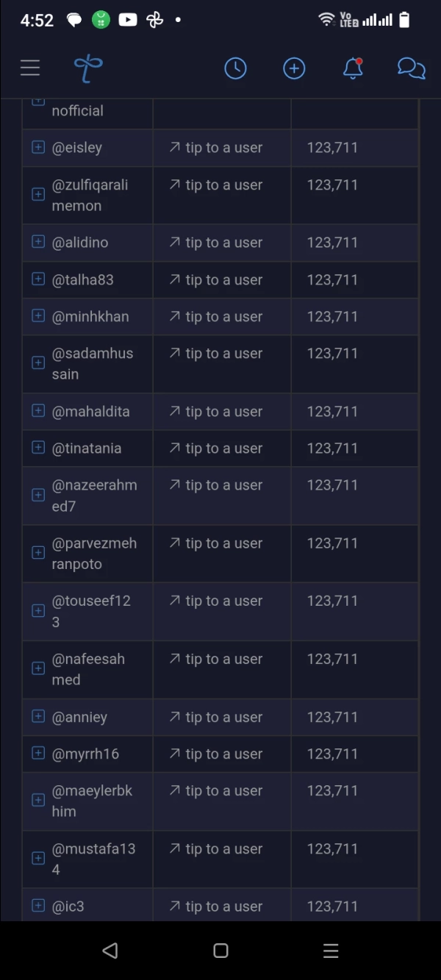The width and height of the screenshot is (441, 980).
Task: Tap the Android home square button
Action: [x=220, y=951]
